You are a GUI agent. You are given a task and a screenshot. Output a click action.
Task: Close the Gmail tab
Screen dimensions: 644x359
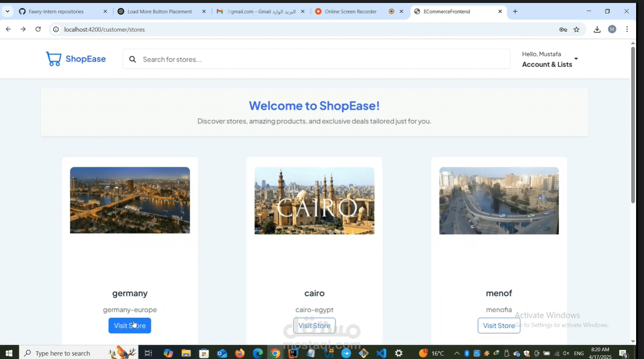click(303, 11)
